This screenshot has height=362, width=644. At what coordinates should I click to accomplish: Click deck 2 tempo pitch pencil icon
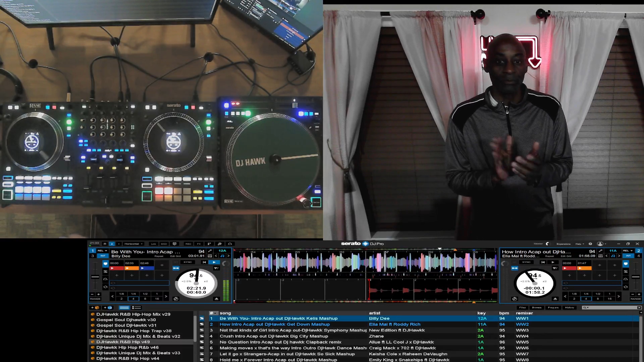[601, 251]
